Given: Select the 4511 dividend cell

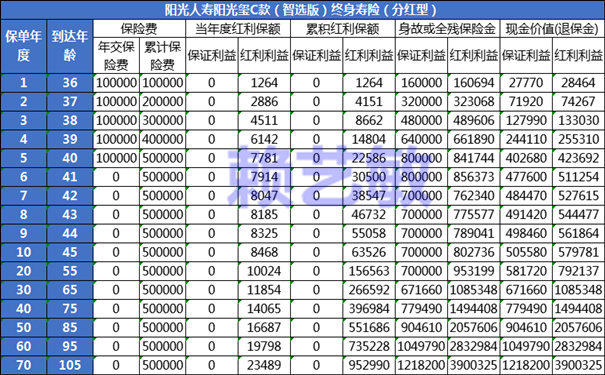Looking at the screenshot, I should click(264, 120).
